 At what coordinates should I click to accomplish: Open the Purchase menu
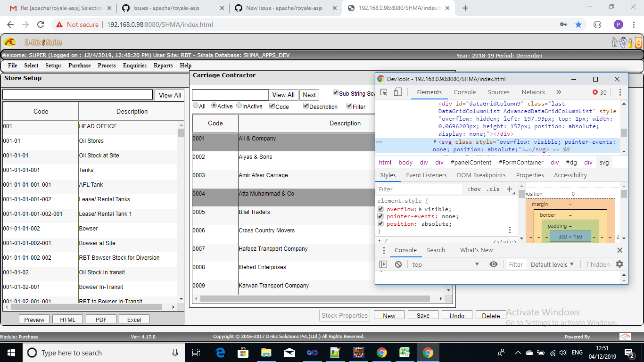pyautogui.click(x=79, y=66)
